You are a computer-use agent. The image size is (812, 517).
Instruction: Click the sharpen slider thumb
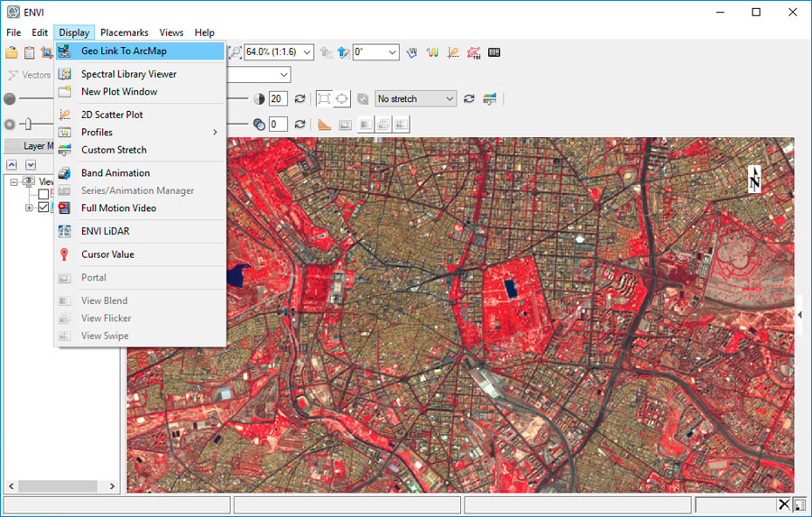28,125
